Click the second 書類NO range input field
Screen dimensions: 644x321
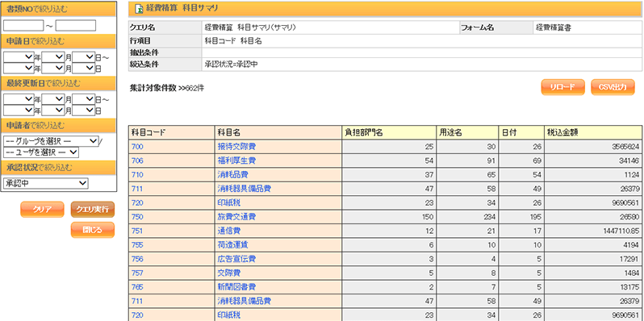[76, 26]
